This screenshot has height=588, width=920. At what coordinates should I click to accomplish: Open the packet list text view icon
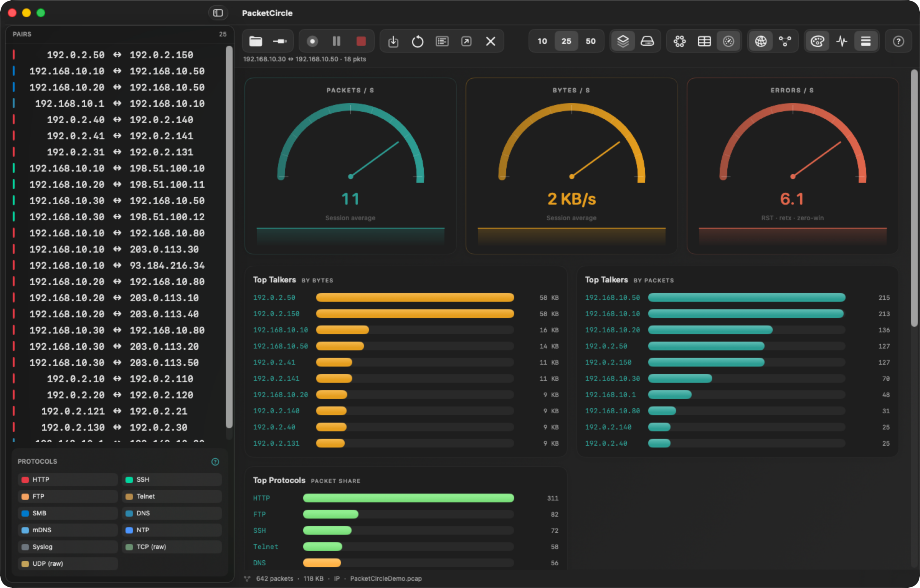442,41
